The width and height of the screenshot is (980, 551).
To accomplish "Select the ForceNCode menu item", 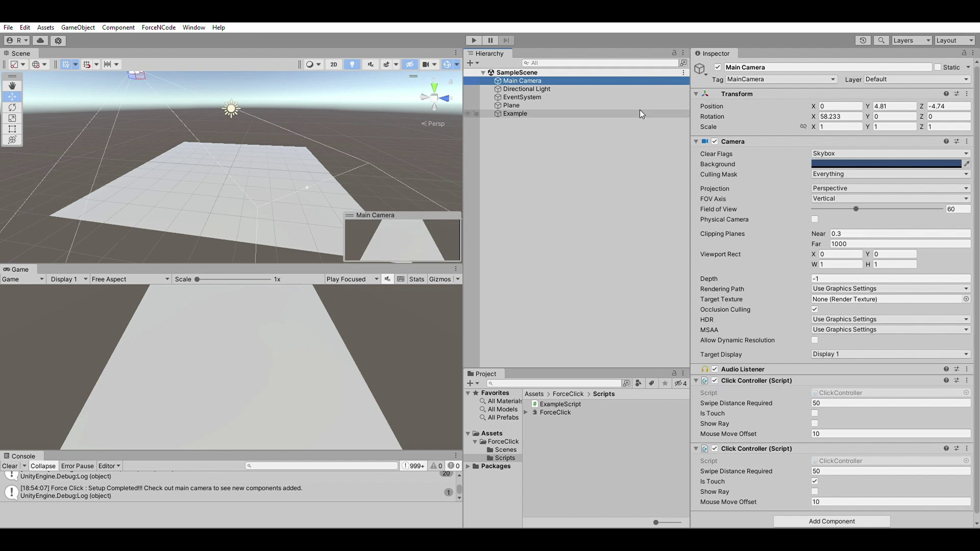I will (158, 28).
